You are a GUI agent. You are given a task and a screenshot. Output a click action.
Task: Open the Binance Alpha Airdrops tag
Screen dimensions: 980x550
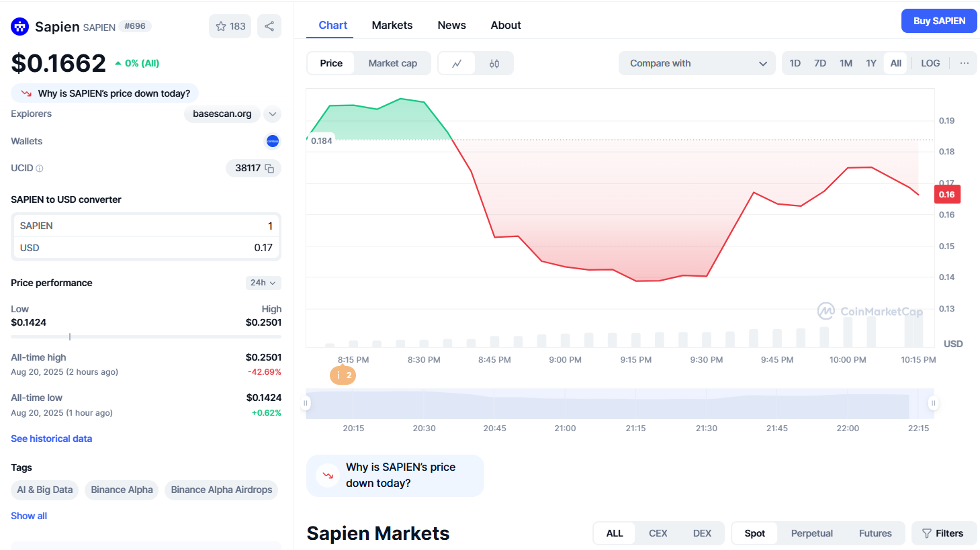[222, 490]
